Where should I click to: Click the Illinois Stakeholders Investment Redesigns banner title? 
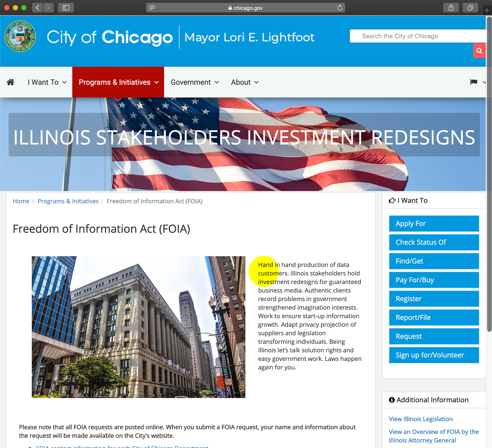coord(244,137)
